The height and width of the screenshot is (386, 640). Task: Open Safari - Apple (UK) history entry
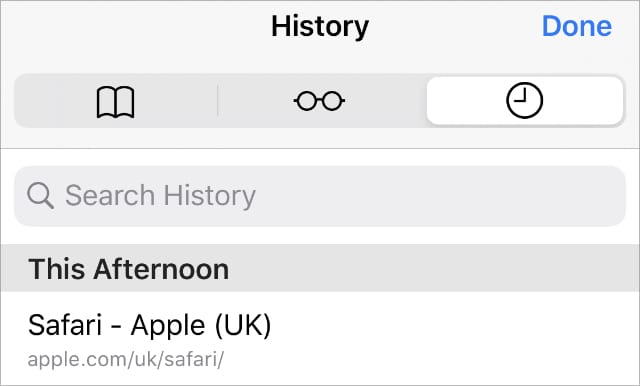coord(320,339)
